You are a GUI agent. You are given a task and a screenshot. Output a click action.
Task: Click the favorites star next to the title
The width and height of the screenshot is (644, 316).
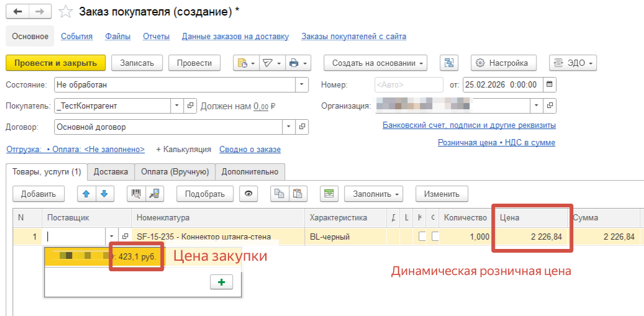[65, 12]
